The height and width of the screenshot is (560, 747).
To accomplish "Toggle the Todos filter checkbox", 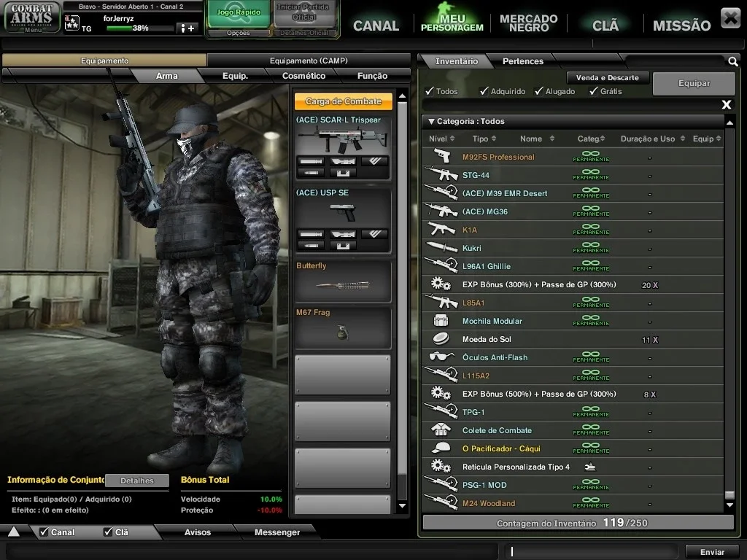I will pos(430,90).
